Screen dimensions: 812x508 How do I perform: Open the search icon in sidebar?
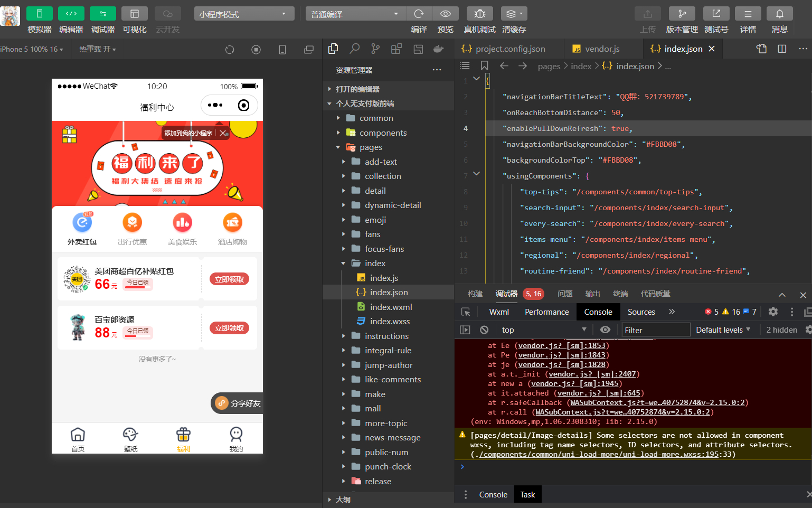tap(354, 49)
